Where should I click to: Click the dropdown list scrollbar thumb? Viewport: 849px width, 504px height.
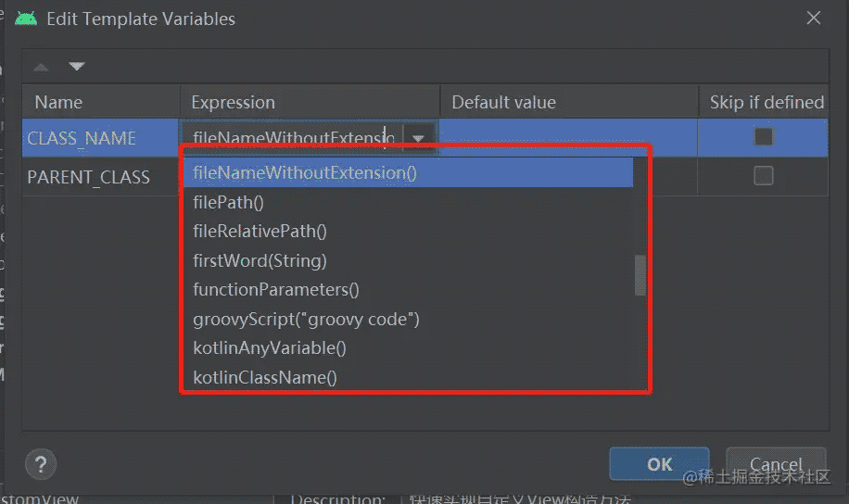(x=640, y=275)
